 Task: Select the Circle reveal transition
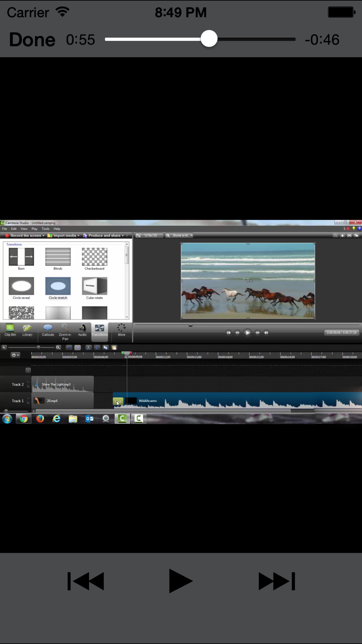click(21, 286)
